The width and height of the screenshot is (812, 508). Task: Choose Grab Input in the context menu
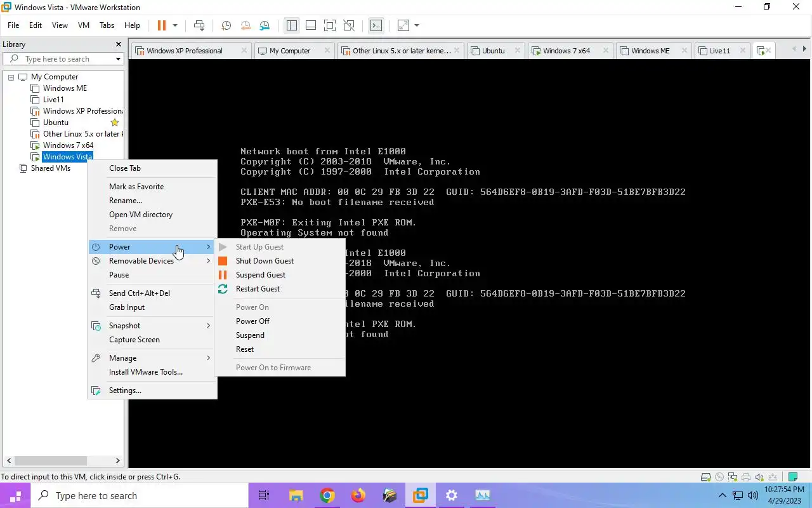[x=153, y=307]
